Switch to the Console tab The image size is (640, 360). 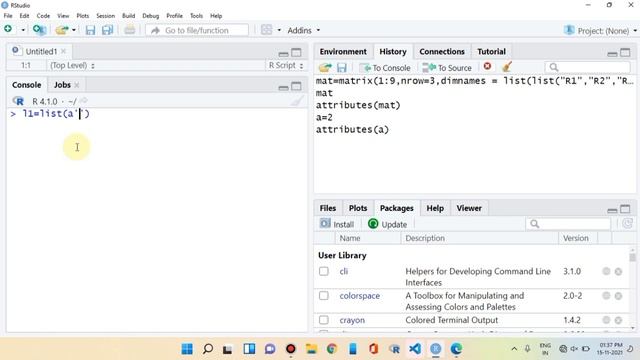pos(27,85)
